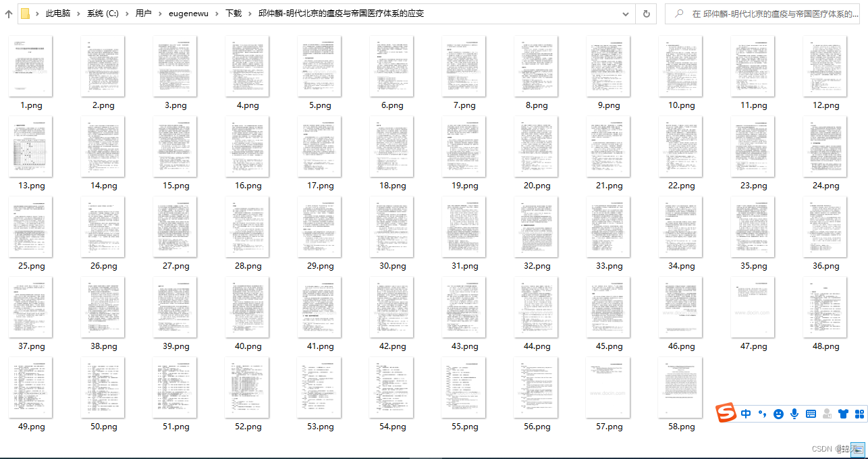The height and width of the screenshot is (459, 868).
Task: Click file name 9.png
Action: click(x=609, y=105)
